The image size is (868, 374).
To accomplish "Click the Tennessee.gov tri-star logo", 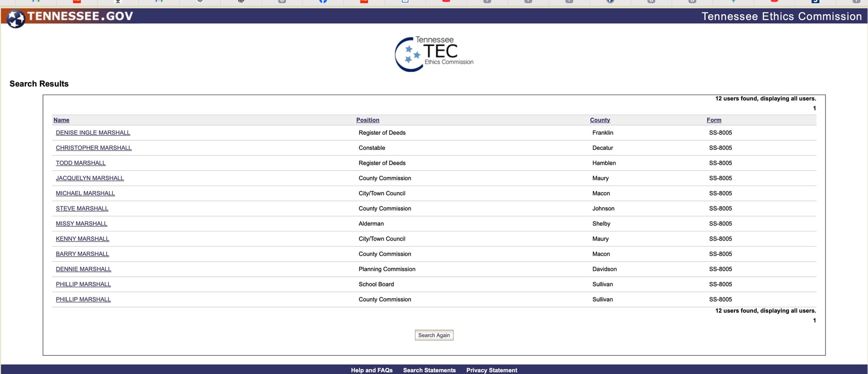I will point(16,19).
